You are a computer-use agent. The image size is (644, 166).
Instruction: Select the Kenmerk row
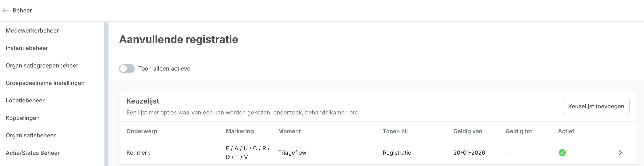tap(378, 153)
